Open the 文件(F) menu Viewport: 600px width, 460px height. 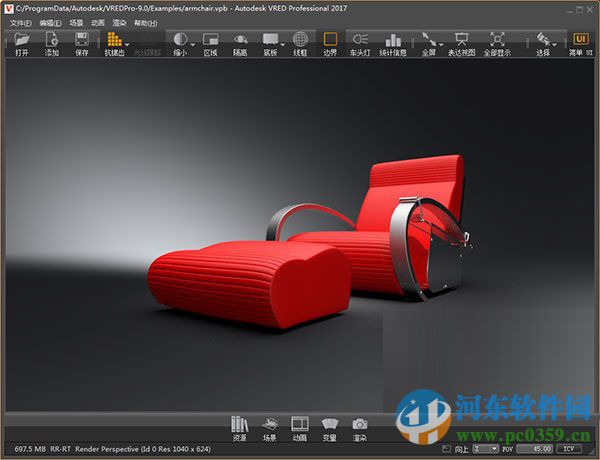[x=21, y=23]
